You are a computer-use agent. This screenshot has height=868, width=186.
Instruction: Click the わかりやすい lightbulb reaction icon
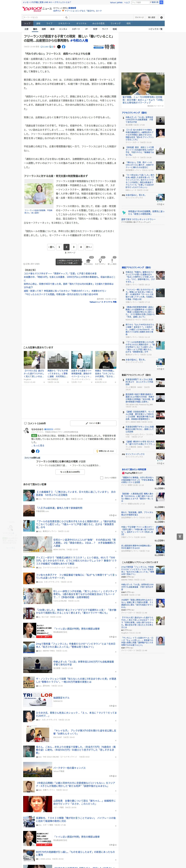(x=100, y=261)
